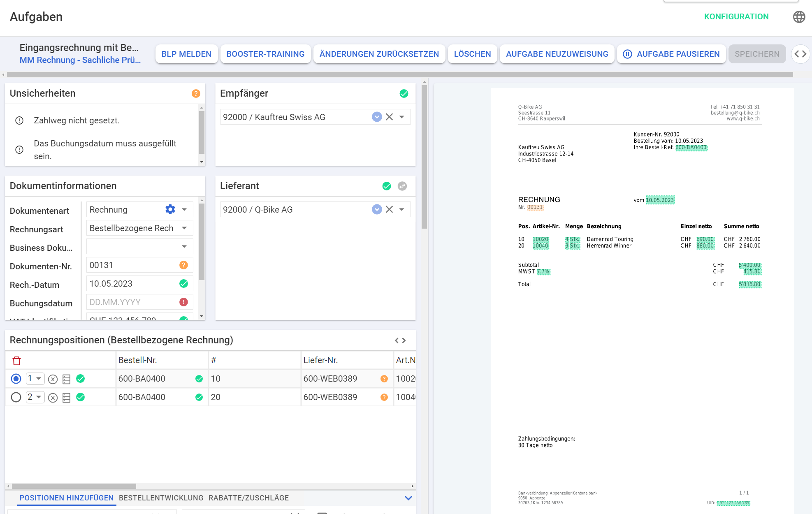Click blue circle toggle in Q-Bike AG field
The width and height of the screenshot is (812, 514).
pyautogui.click(x=377, y=210)
